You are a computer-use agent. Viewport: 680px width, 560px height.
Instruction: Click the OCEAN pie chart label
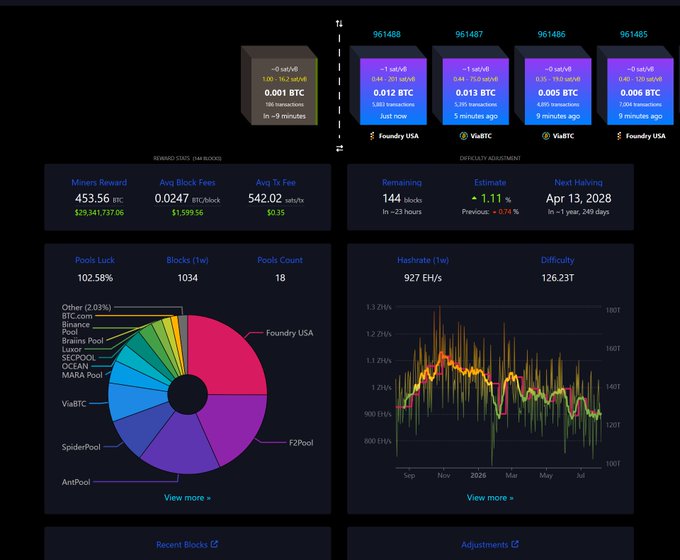(75, 366)
